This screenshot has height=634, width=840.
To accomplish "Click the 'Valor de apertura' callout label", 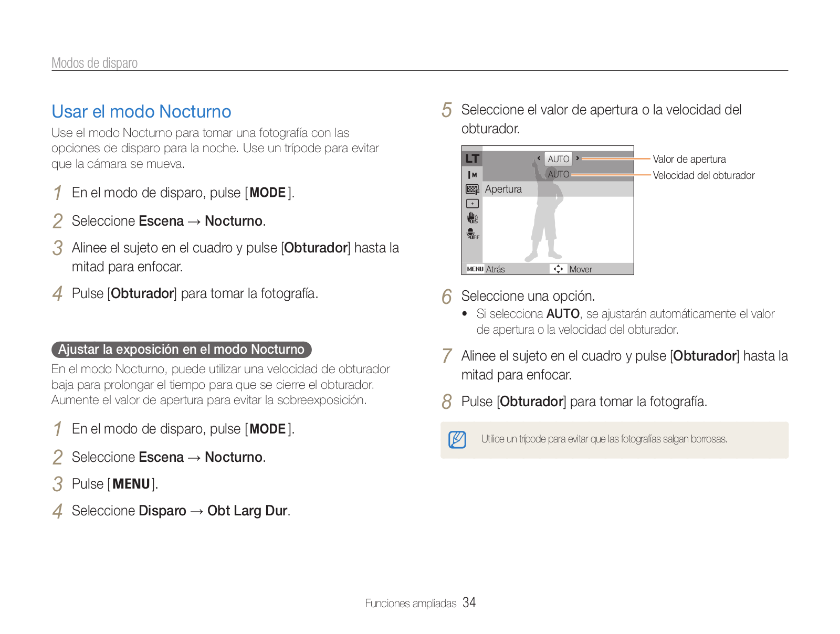I will point(689,159).
